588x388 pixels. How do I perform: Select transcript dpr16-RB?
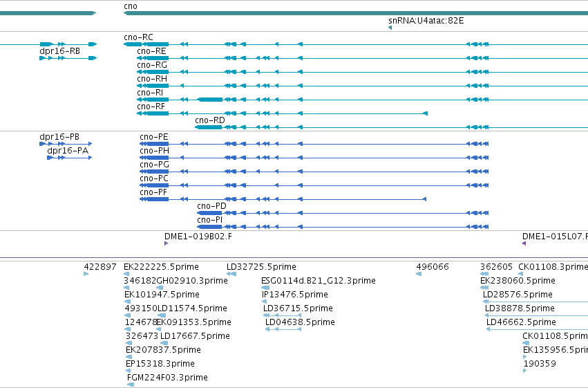(59, 51)
